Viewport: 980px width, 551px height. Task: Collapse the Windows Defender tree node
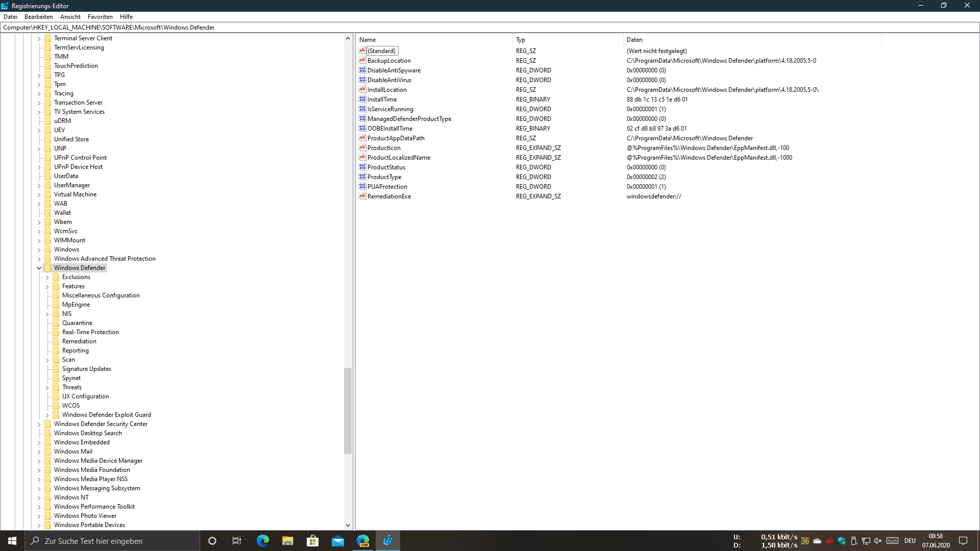point(39,268)
